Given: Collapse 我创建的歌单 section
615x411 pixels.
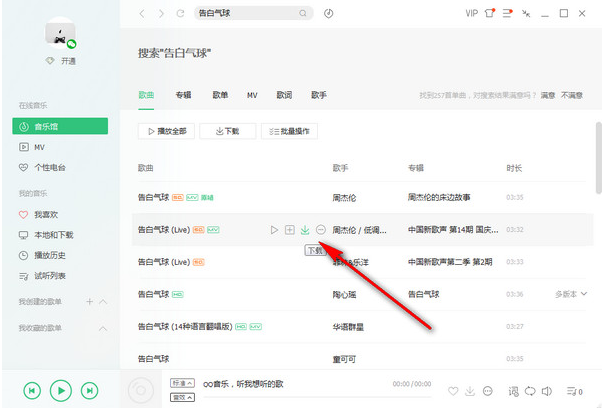Looking at the screenshot, I should pyautogui.click(x=103, y=302).
